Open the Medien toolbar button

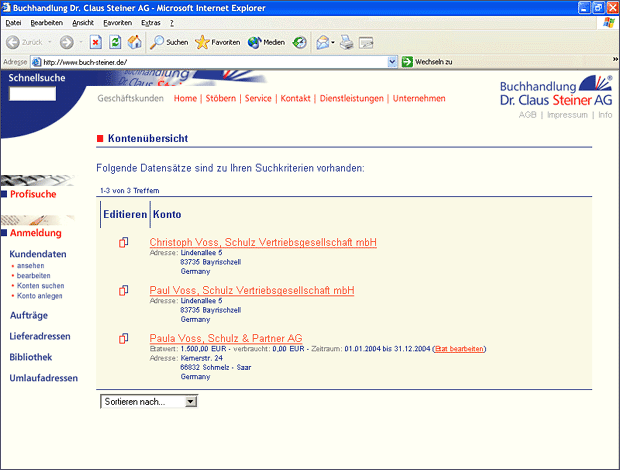tap(266, 42)
